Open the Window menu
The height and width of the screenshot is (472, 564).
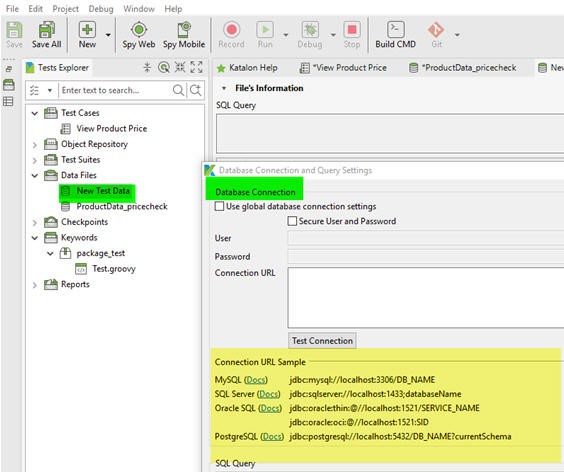tap(139, 9)
